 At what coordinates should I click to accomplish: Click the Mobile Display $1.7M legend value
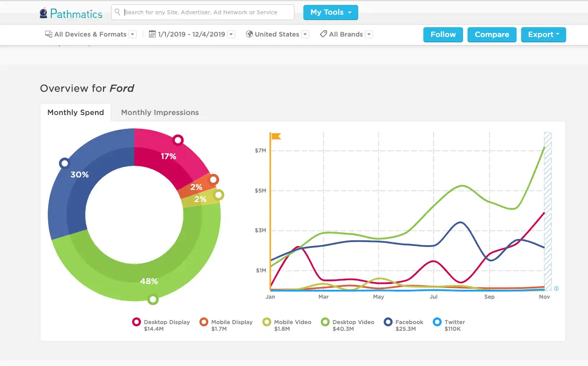pos(219,329)
